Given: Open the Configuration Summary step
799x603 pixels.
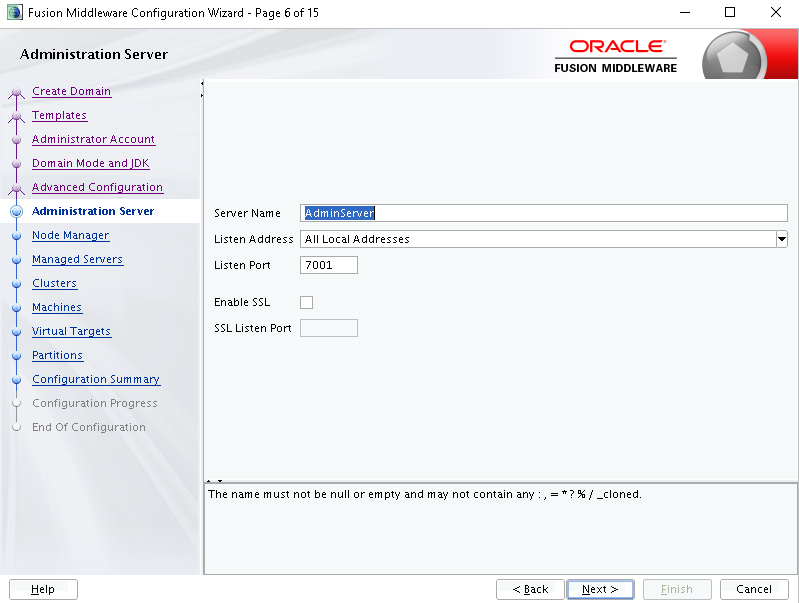Looking at the screenshot, I should [96, 379].
